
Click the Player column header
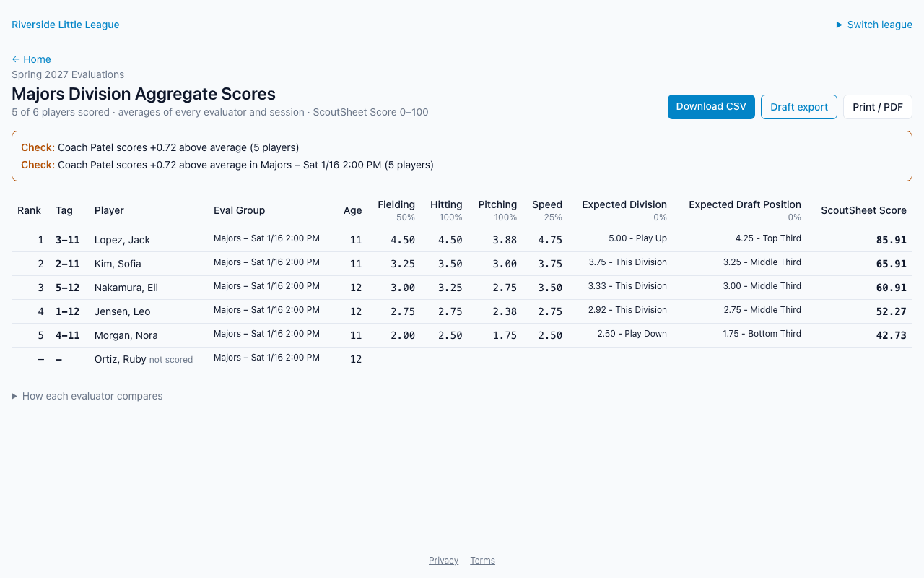pos(109,210)
